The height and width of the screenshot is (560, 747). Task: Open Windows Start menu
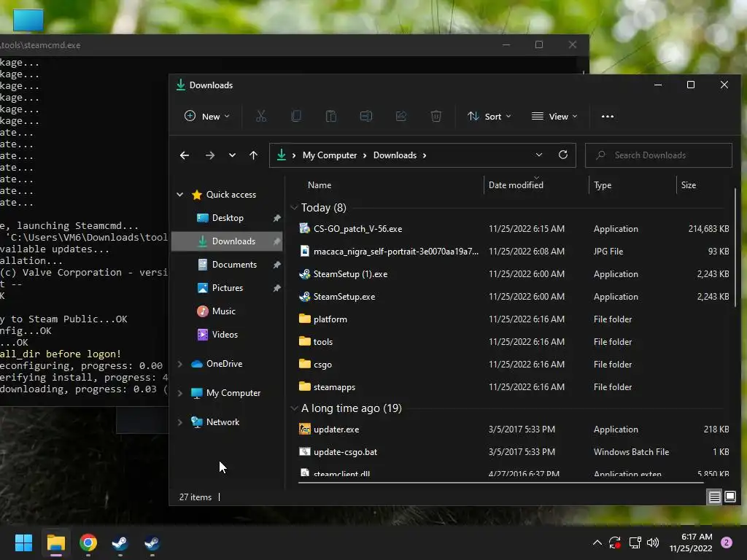23,542
